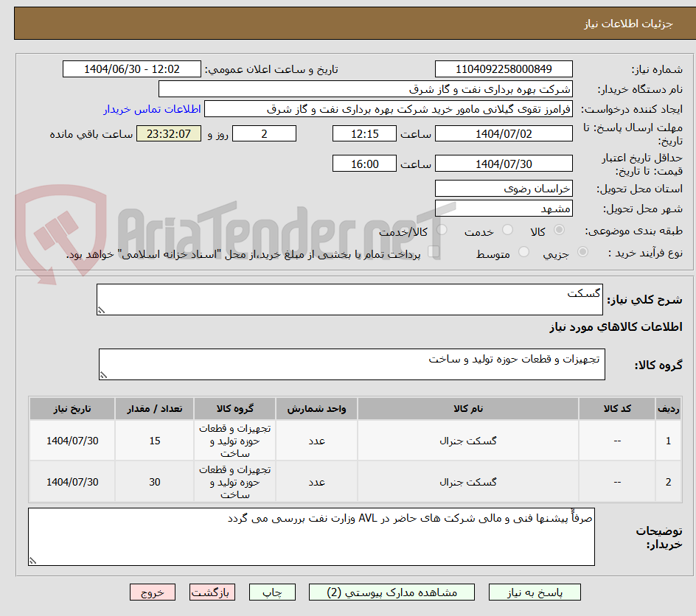Click گسکت جنرال in row 2
The image size is (696, 616).
click(x=468, y=482)
